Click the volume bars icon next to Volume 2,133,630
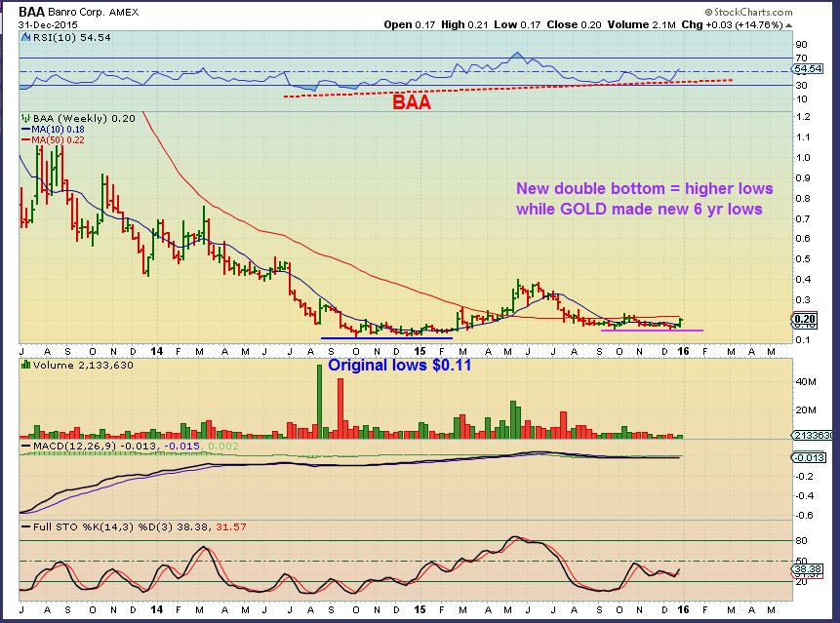The height and width of the screenshot is (623, 840). click(x=25, y=365)
